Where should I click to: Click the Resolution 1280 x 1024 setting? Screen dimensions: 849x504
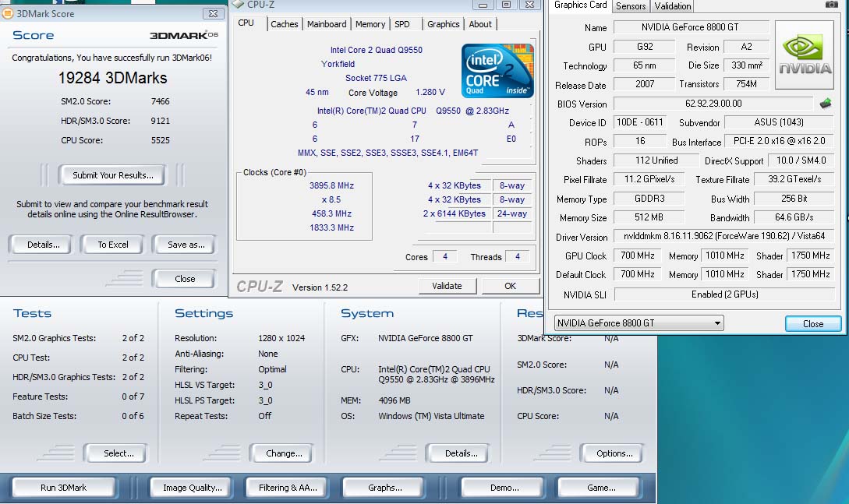coord(281,338)
